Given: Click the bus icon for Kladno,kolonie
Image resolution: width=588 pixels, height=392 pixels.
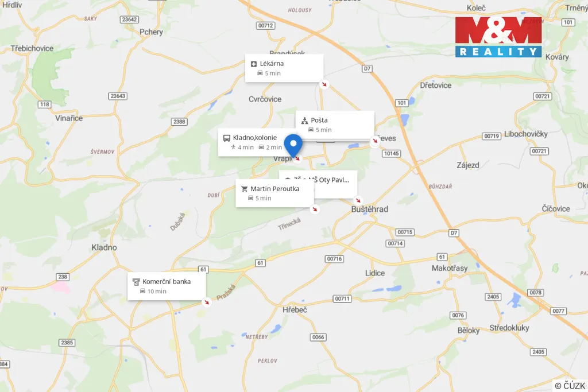Looking at the screenshot, I should tap(226, 138).
